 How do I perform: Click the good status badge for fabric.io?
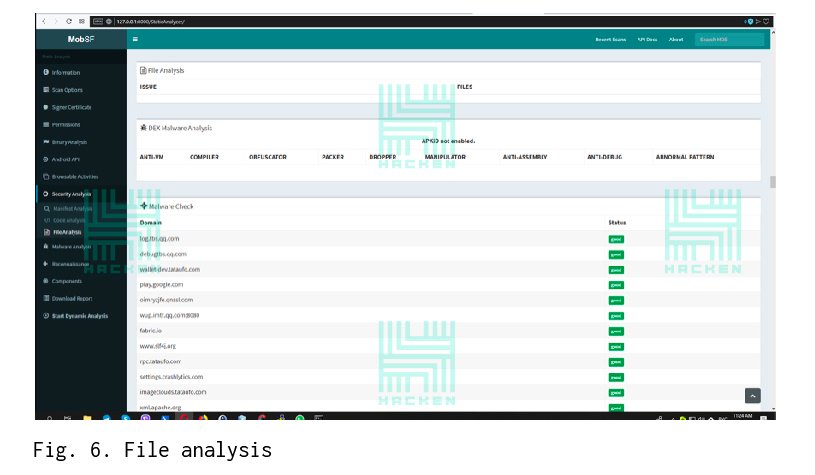[616, 332]
